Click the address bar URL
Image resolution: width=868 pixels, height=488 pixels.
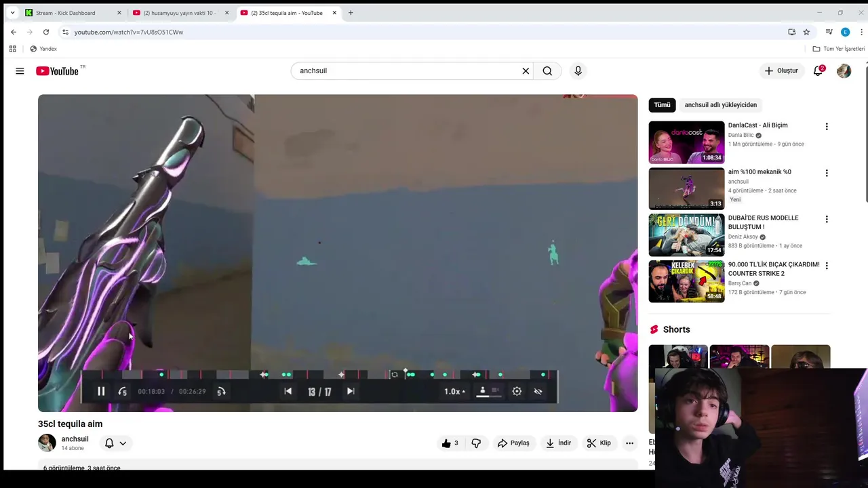click(x=129, y=32)
